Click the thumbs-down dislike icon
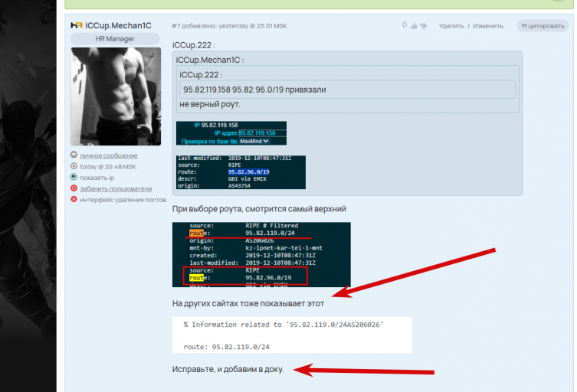This screenshot has height=392, width=577. pos(423,26)
